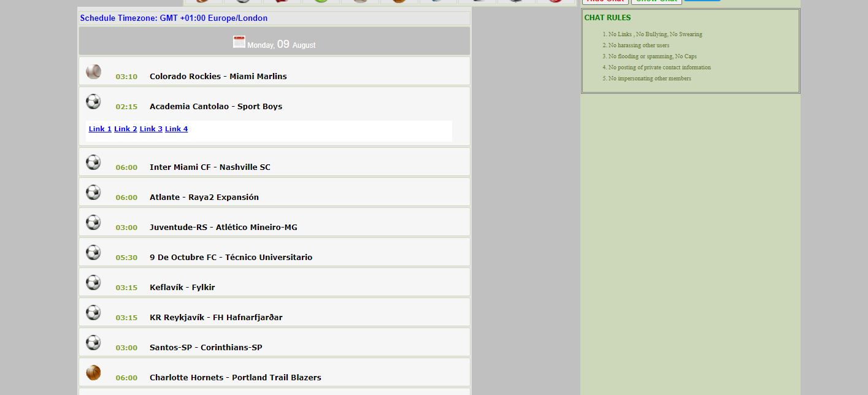
Task: Click the rule 'No Links , No Bullying, No Swearing'
Action: [x=655, y=34]
